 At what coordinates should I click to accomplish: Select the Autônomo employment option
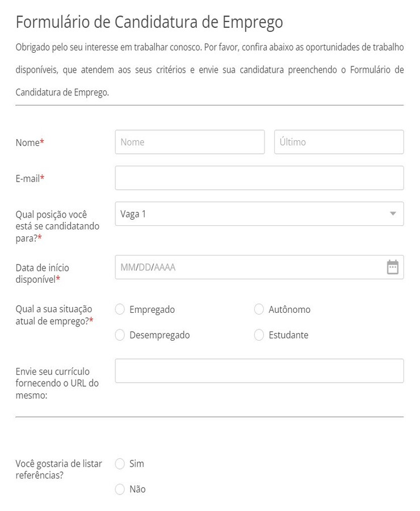pos(259,309)
